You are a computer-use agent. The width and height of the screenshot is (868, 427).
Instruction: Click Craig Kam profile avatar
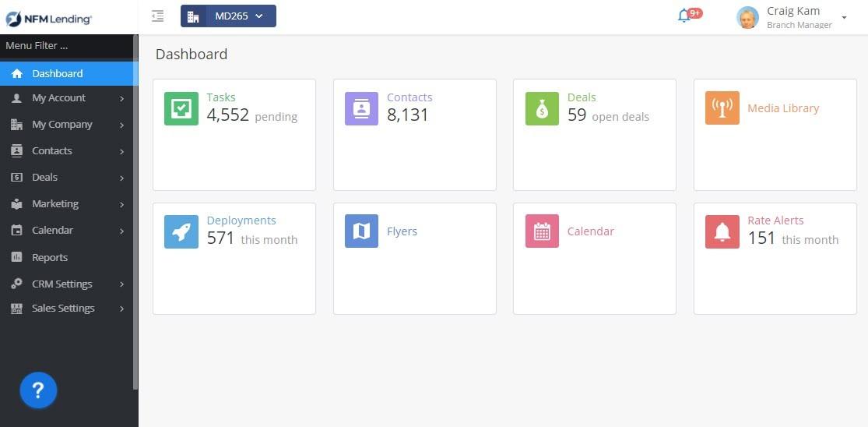(x=747, y=18)
